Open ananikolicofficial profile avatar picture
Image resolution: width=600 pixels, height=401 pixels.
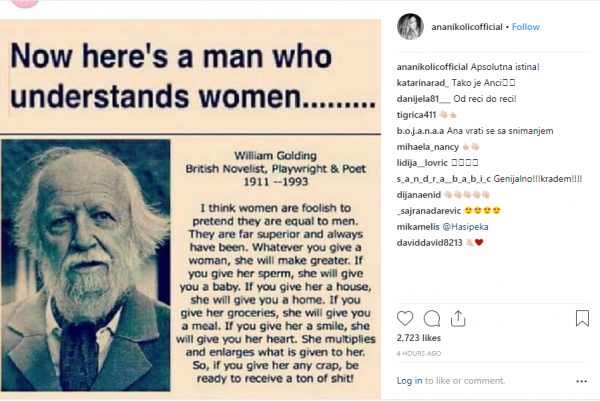[x=410, y=27]
